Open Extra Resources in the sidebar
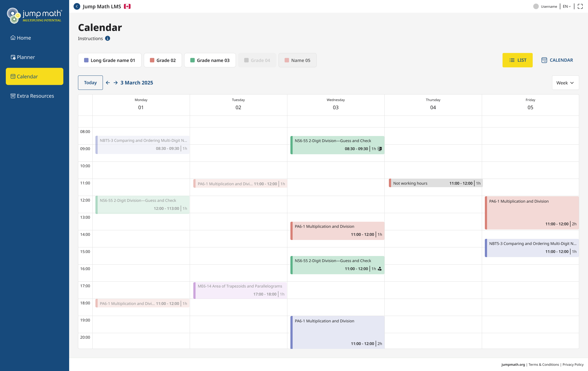588x371 pixels. tap(35, 96)
